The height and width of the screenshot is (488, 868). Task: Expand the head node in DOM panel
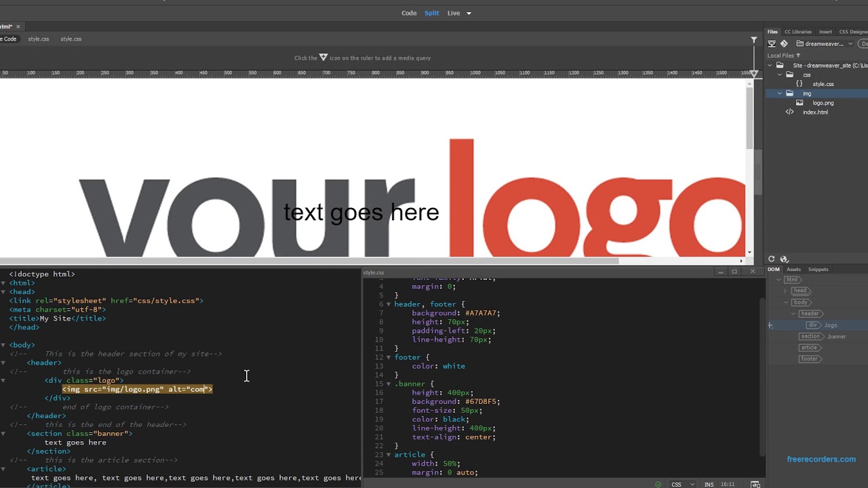point(785,291)
